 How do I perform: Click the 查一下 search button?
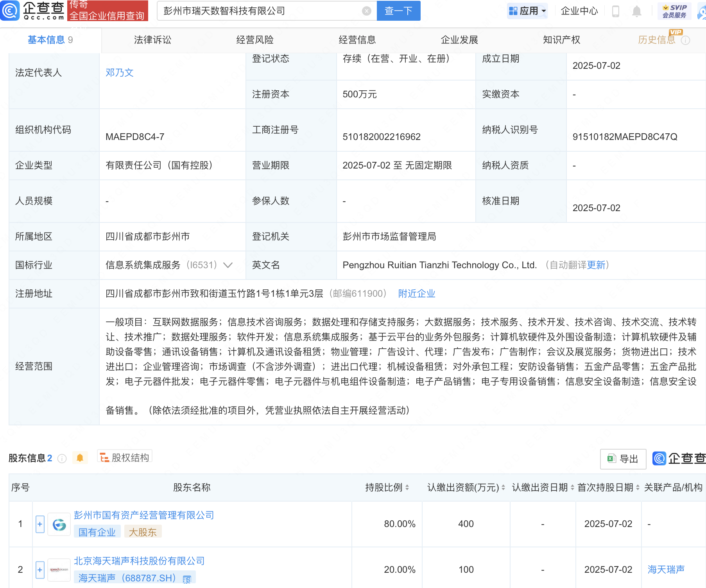click(x=398, y=11)
